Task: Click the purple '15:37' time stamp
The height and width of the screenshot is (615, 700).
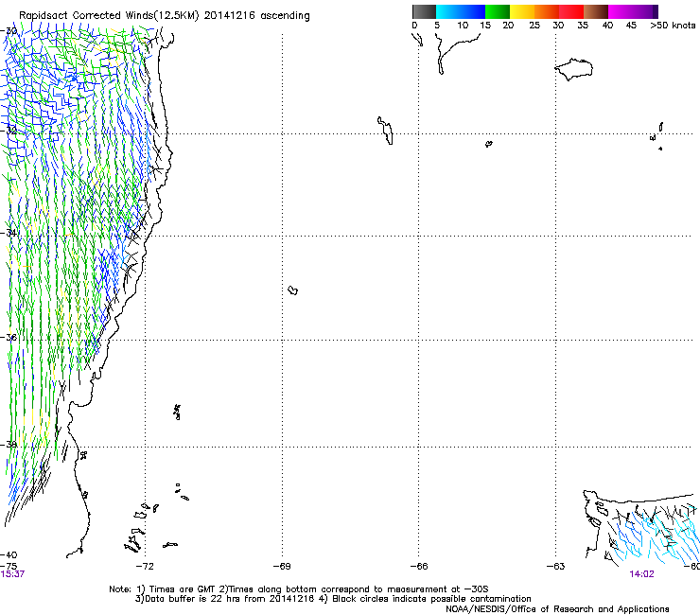Action: [x=12, y=574]
